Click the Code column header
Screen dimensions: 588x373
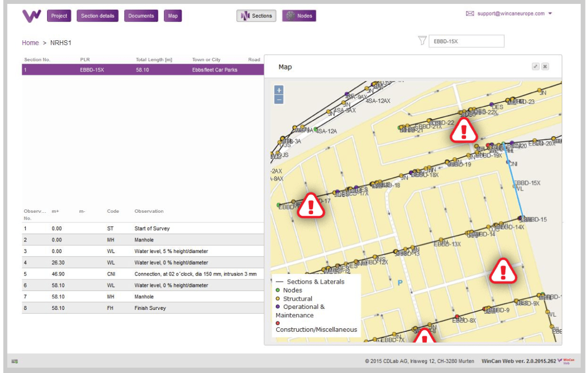113,211
